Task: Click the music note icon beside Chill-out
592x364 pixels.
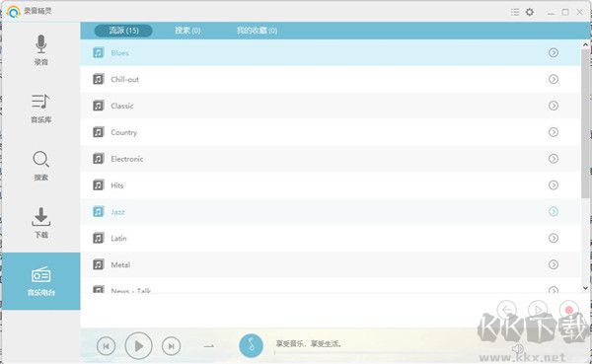Action: point(98,79)
